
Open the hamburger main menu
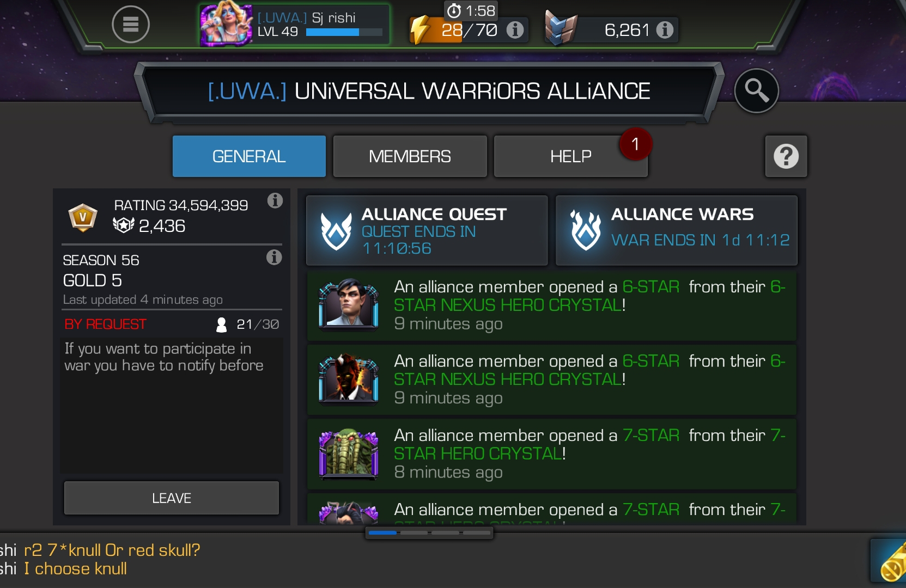tap(131, 24)
